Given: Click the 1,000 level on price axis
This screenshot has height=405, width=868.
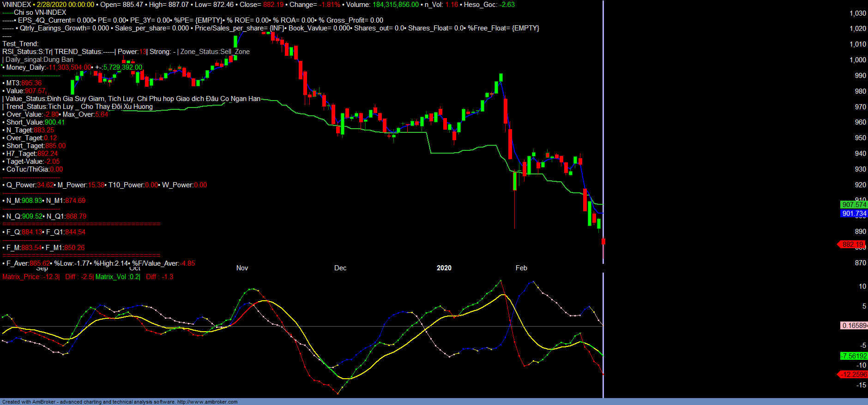Looking at the screenshot, I should point(858,60).
